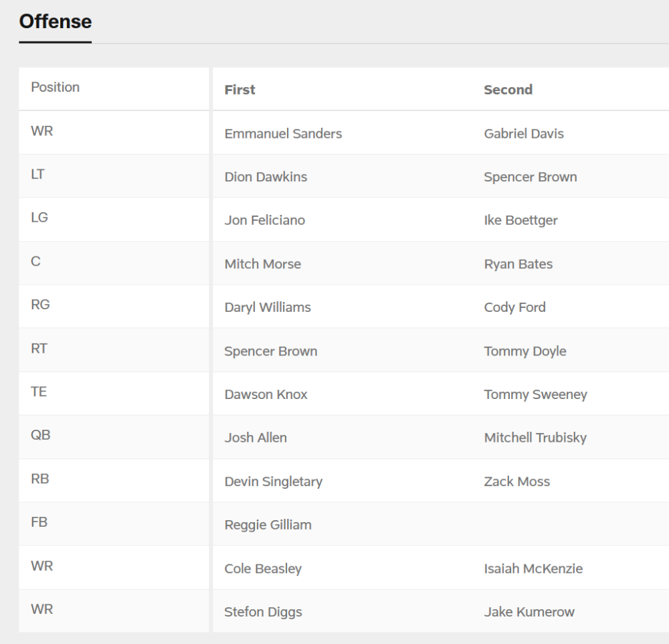
Task: Select Ryan Bates backup center
Action: (518, 264)
